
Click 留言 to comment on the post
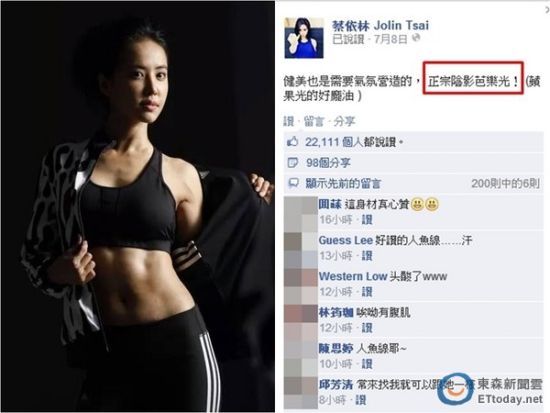pyautogui.click(x=314, y=121)
